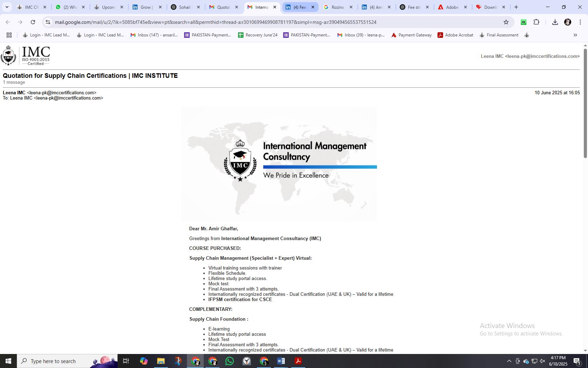
Task: Open Recovery June'24 bookmark
Action: pyautogui.click(x=258, y=35)
